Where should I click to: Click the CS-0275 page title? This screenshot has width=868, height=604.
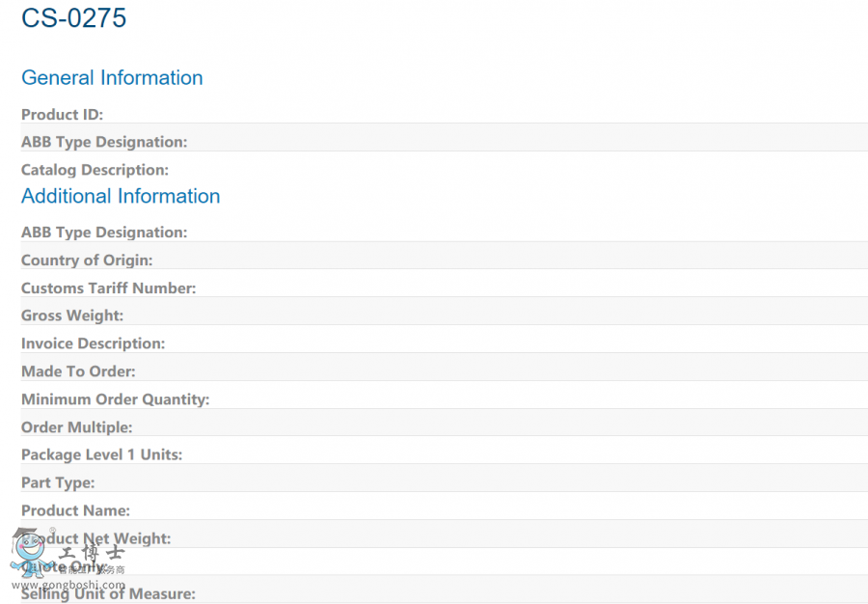[74, 18]
